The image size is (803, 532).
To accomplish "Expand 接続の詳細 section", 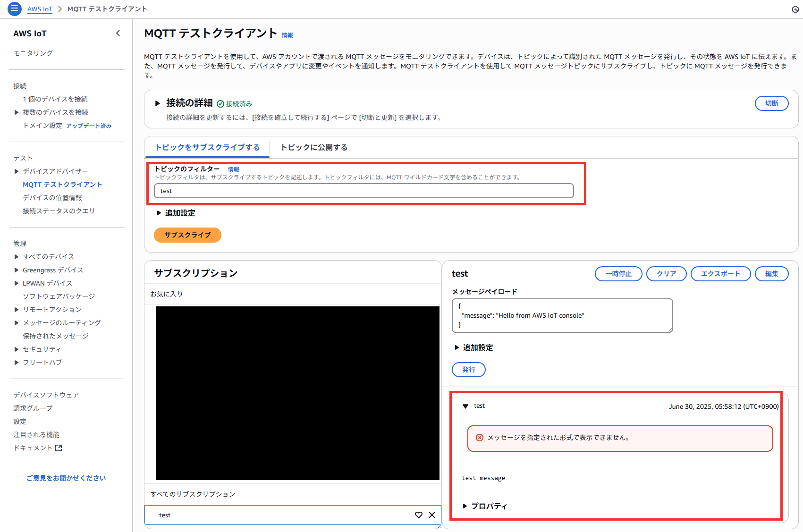I will pyautogui.click(x=158, y=103).
